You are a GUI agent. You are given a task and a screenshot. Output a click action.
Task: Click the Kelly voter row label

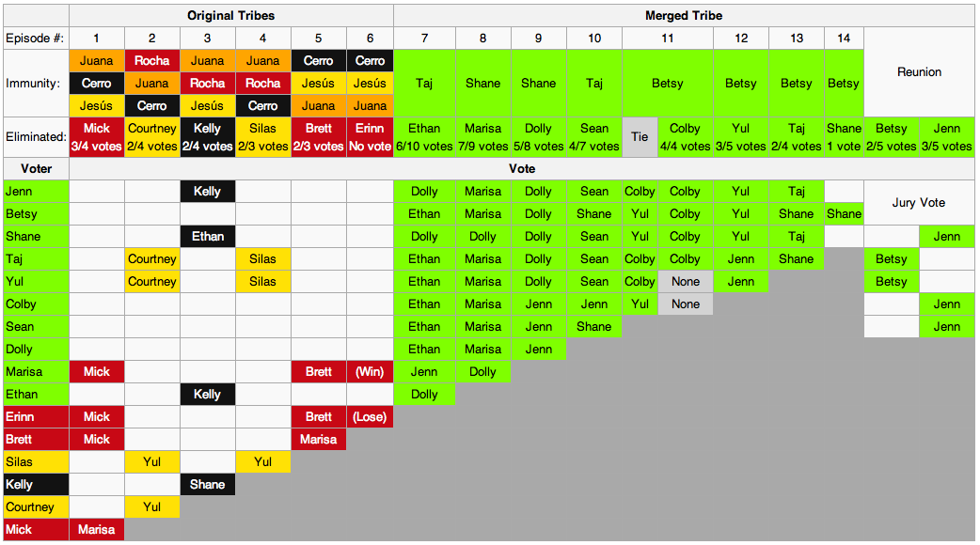(37, 485)
